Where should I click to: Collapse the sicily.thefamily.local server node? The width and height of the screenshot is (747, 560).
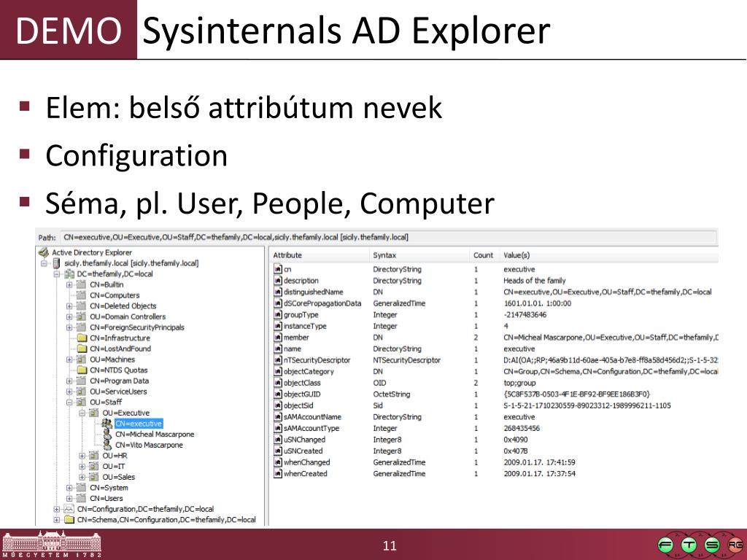point(44,263)
